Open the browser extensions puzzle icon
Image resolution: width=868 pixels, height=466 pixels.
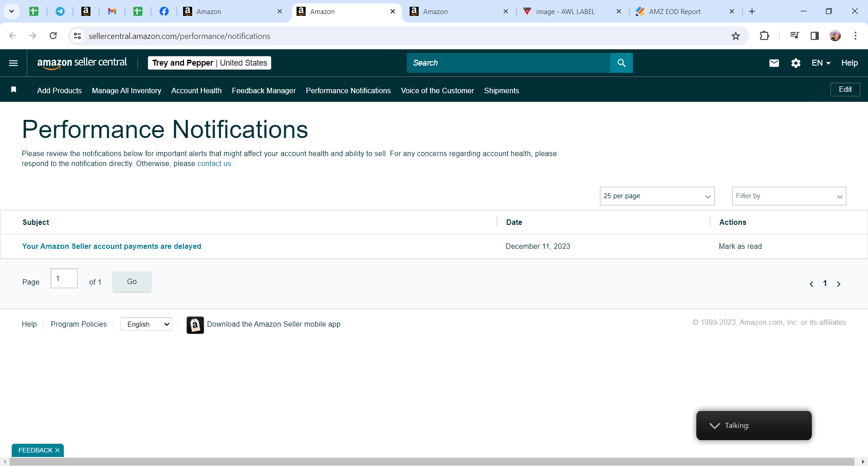pyautogui.click(x=764, y=36)
